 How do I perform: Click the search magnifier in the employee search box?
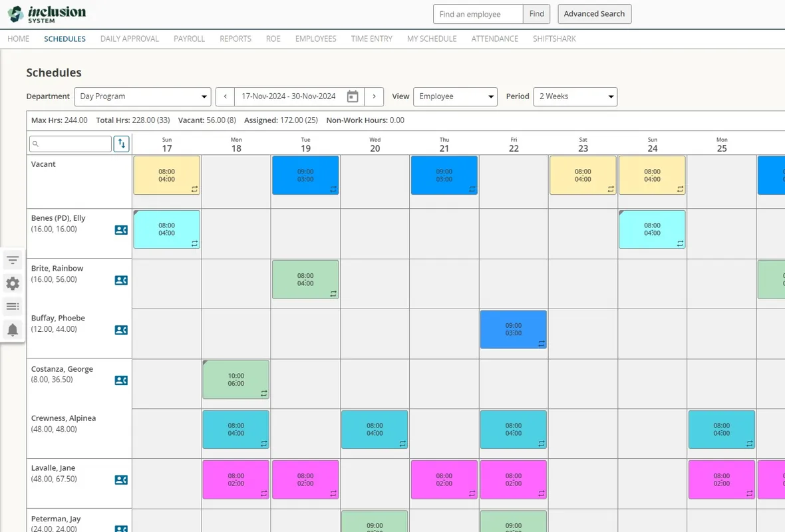(35, 144)
